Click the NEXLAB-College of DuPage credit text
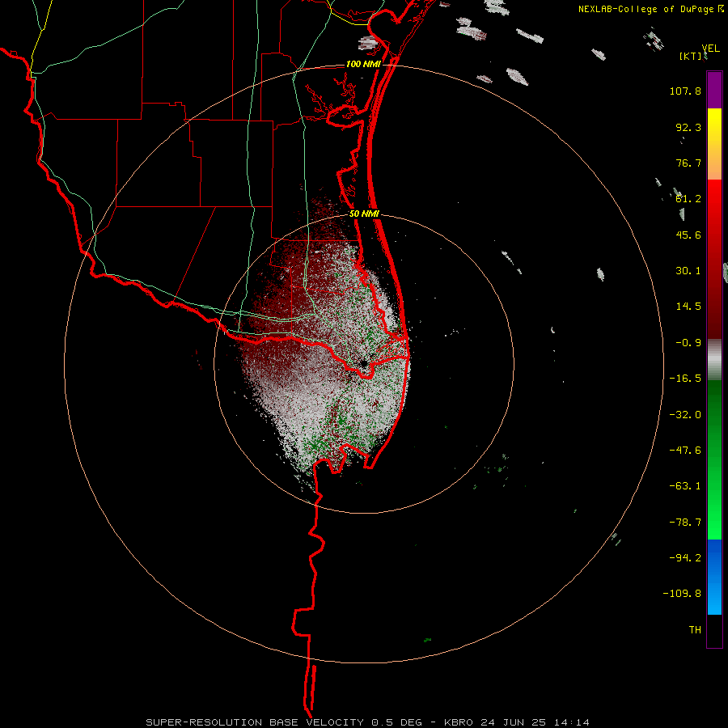The width and height of the screenshot is (728, 728). click(647, 9)
